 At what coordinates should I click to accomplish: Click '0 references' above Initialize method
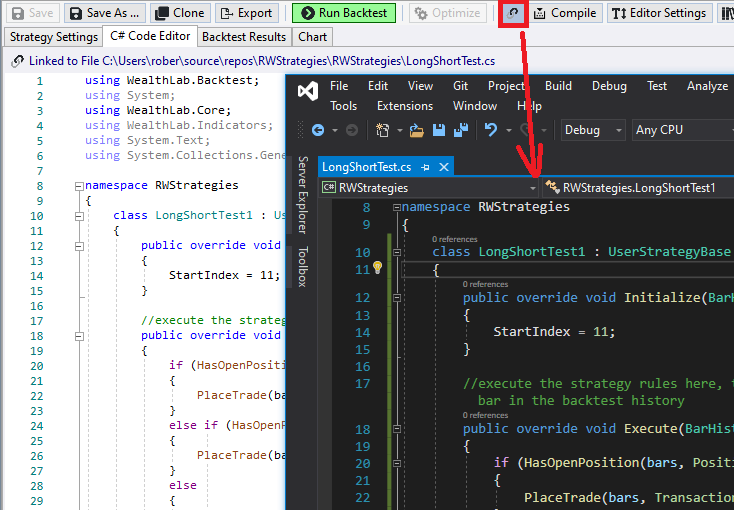[485, 284]
